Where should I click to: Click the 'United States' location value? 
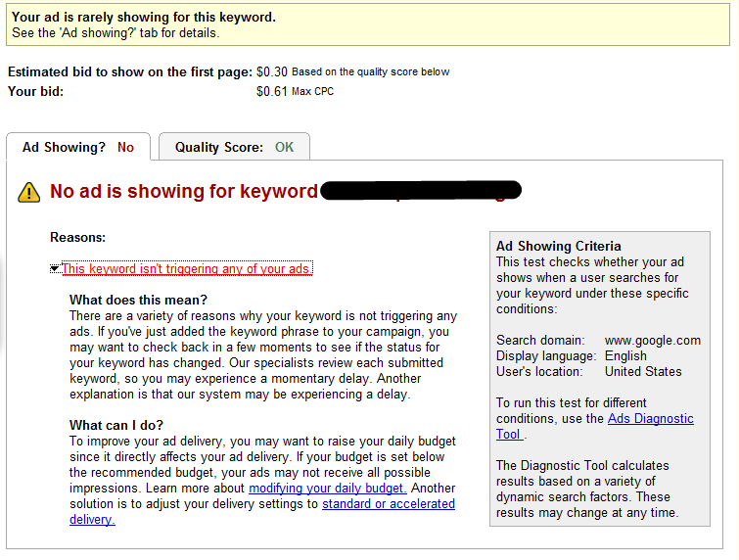[x=643, y=372]
